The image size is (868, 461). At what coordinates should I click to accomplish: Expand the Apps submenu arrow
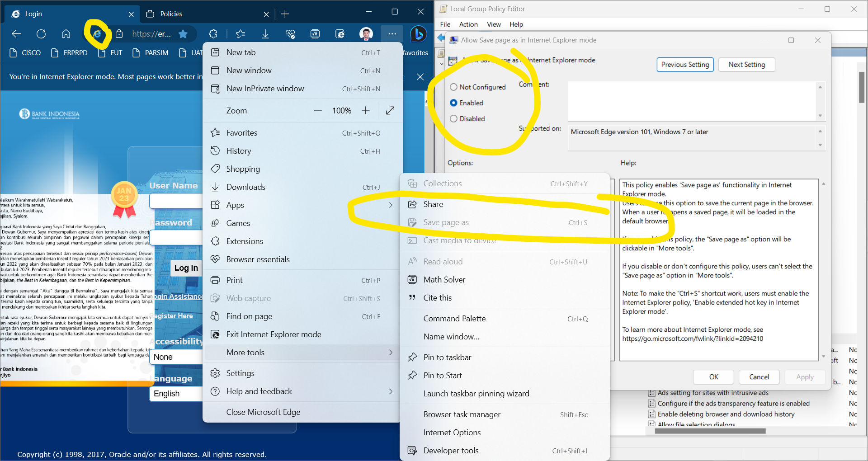(x=391, y=205)
